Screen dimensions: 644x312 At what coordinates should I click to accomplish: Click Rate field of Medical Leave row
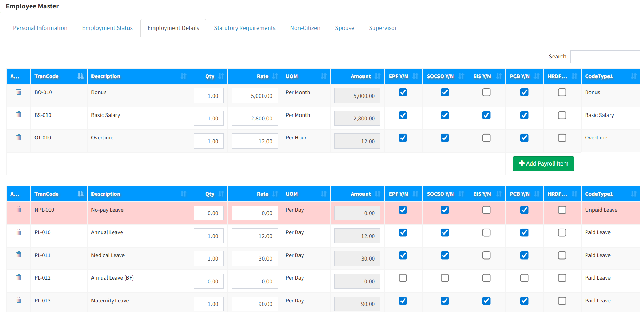[x=255, y=258]
